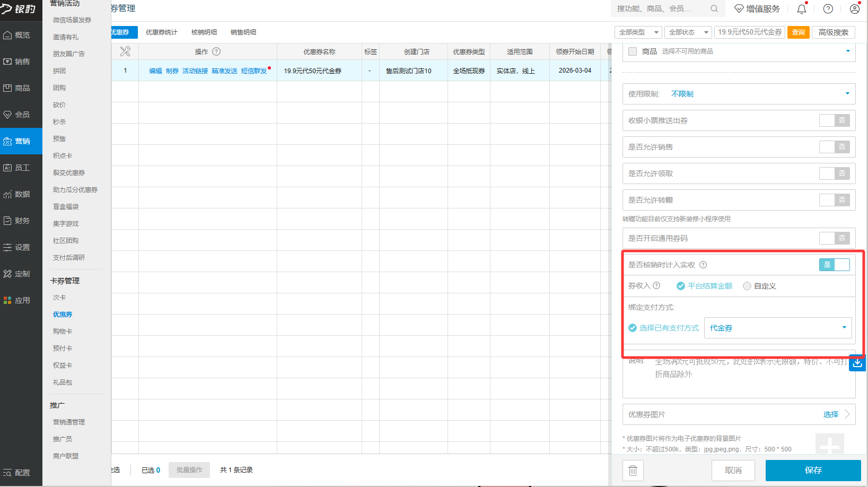Click the 银豹 logo at top left
868x487 pixels.
pos(19,9)
